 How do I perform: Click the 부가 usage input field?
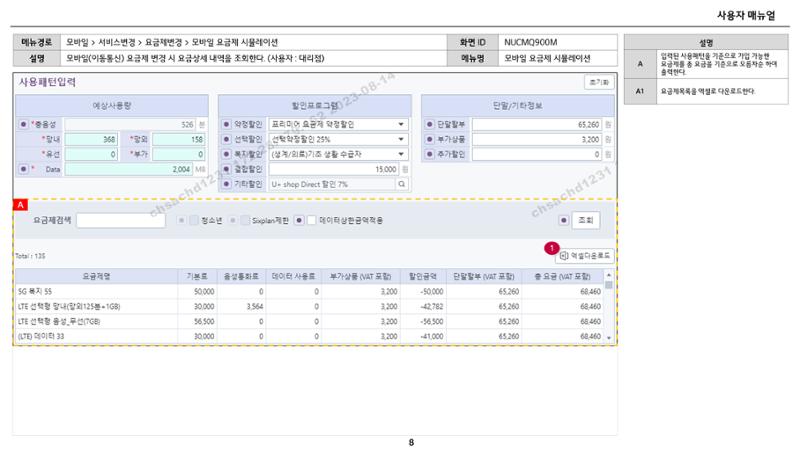[x=179, y=154]
